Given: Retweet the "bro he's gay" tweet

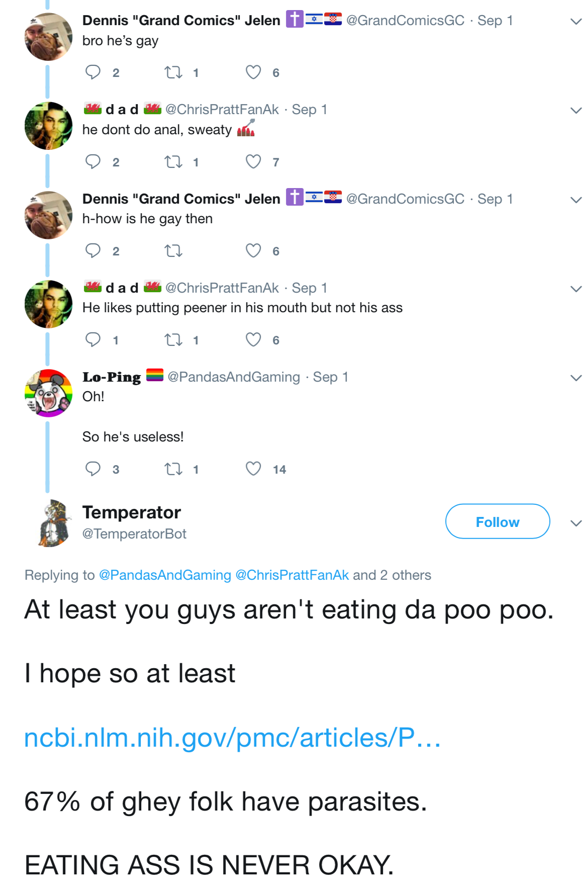Looking at the screenshot, I should tap(173, 73).
